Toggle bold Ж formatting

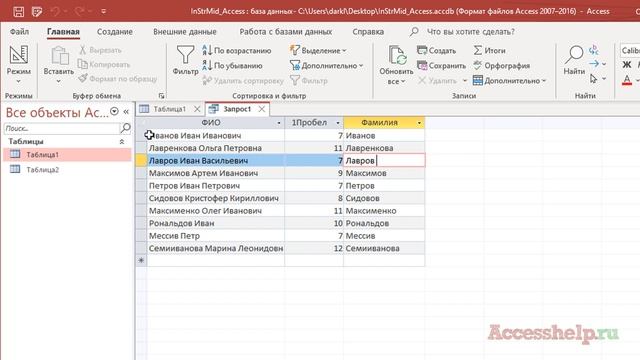point(627,64)
